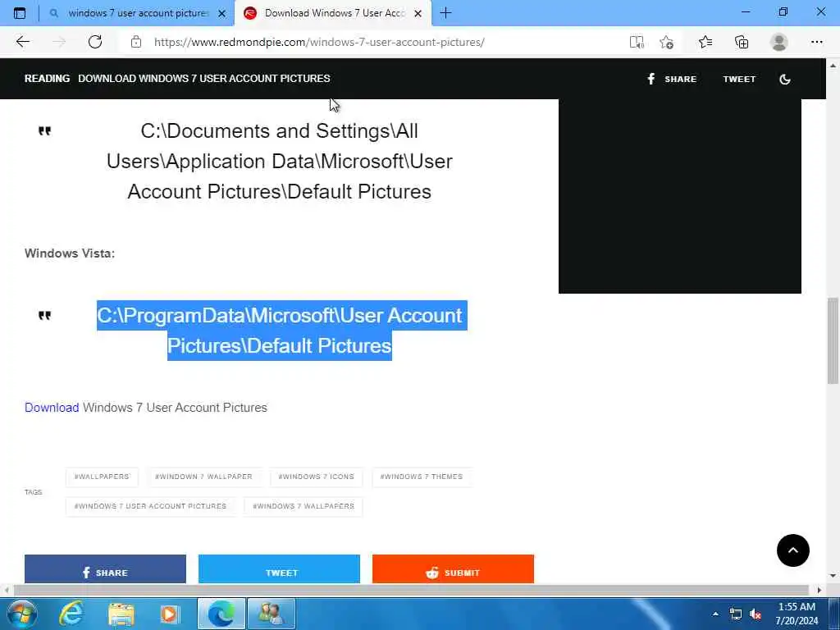Screen dimensions: 840x630
Task: Add this page to favorites
Action: (666, 42)
